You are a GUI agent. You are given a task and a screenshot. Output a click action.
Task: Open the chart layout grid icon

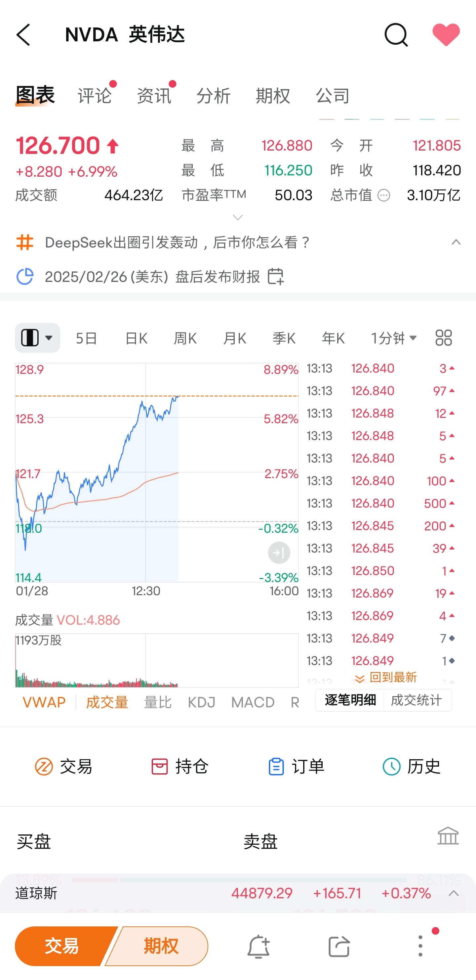443,338
